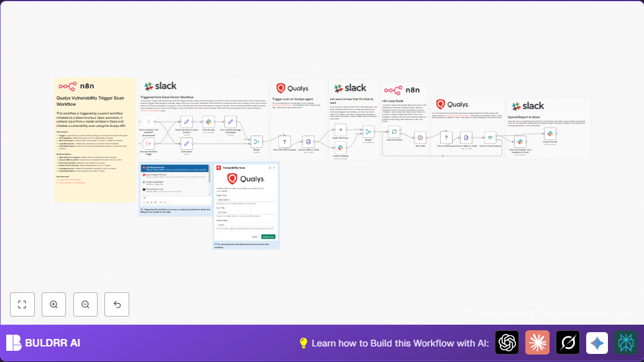Viewport: 644px width, 362px height.
Task: Select the 'When clicking Test workflow' trigger node
Action: [x=149, y=122]
